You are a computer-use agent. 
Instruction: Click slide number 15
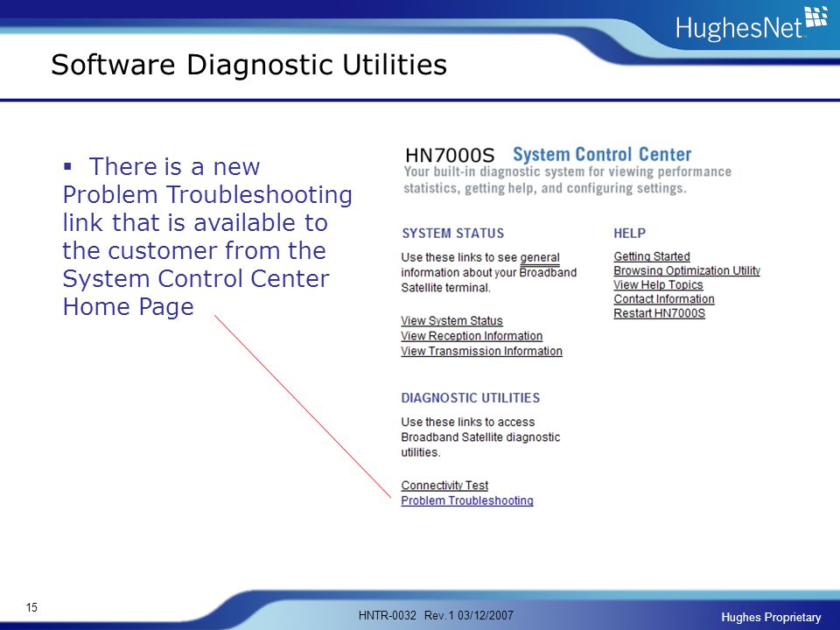31,607
